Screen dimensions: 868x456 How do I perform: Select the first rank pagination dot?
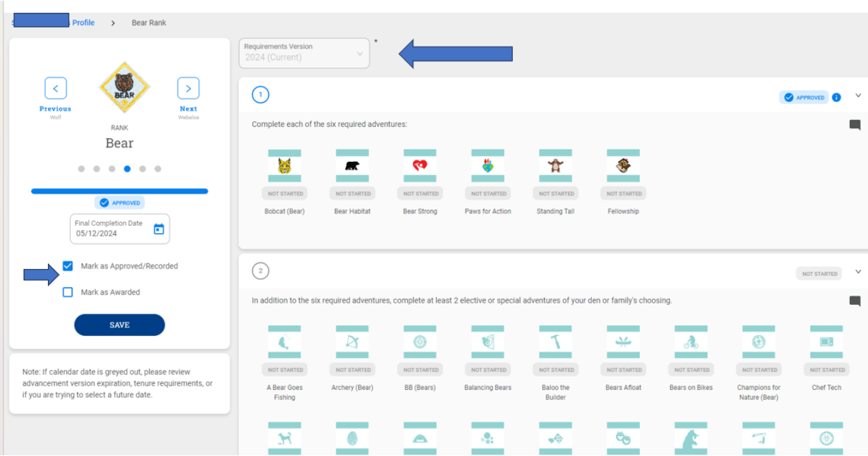click(x=81, y=169)
